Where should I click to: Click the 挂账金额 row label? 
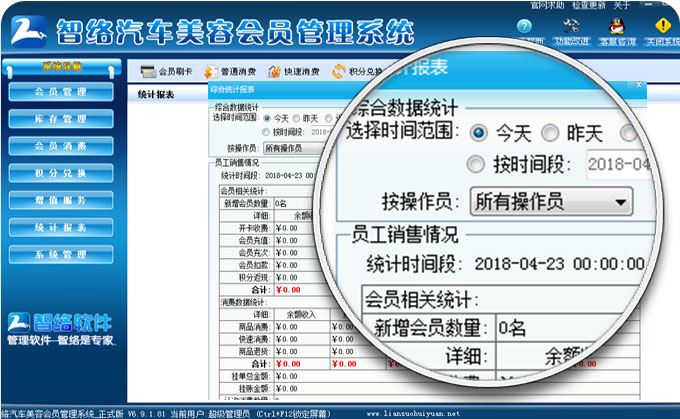pos(254,389)
